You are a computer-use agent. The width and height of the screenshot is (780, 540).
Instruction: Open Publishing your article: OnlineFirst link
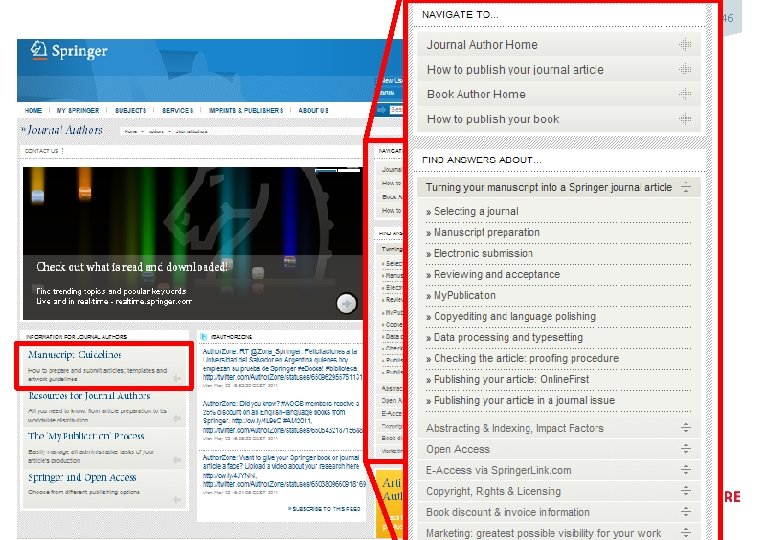pyautogui.click(x=511, y=379)
